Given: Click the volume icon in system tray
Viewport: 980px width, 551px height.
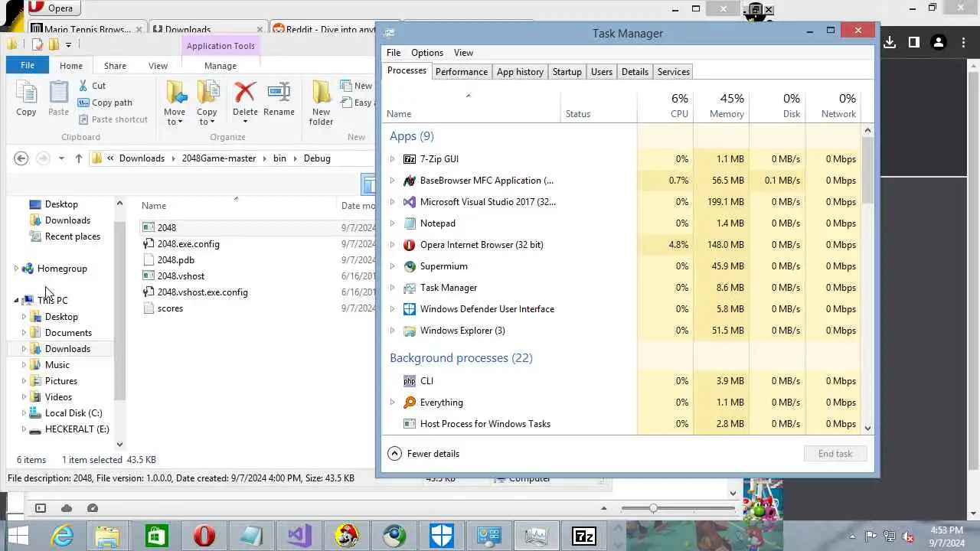Looking at the screenshot, I should 909,536.
